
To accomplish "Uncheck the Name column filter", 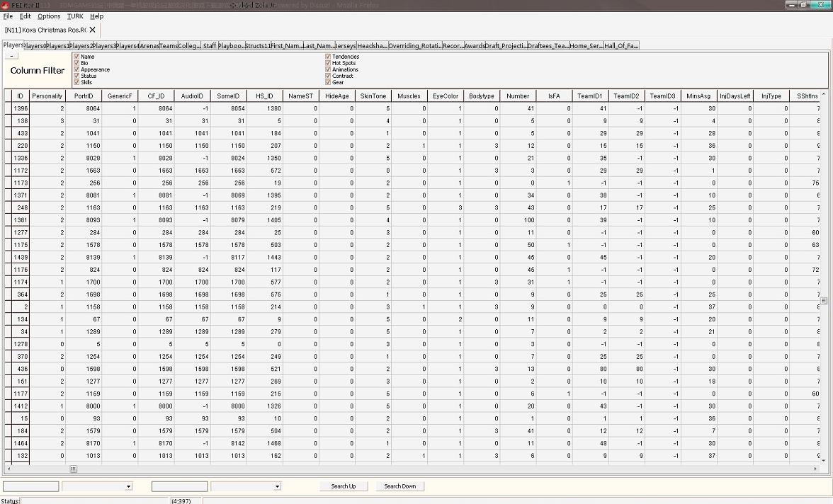I will coord(76,57).
